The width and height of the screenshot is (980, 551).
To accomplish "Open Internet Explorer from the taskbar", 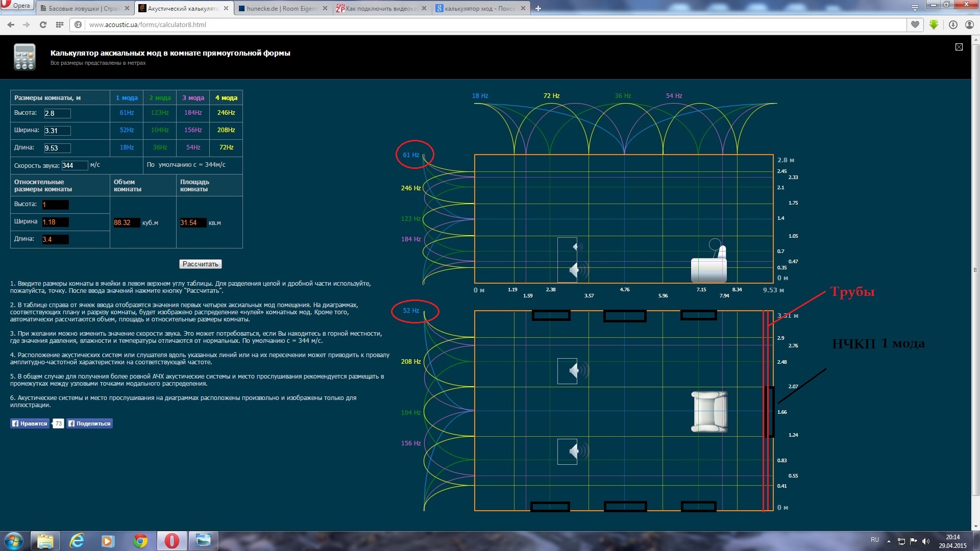I will click(77, 540).
